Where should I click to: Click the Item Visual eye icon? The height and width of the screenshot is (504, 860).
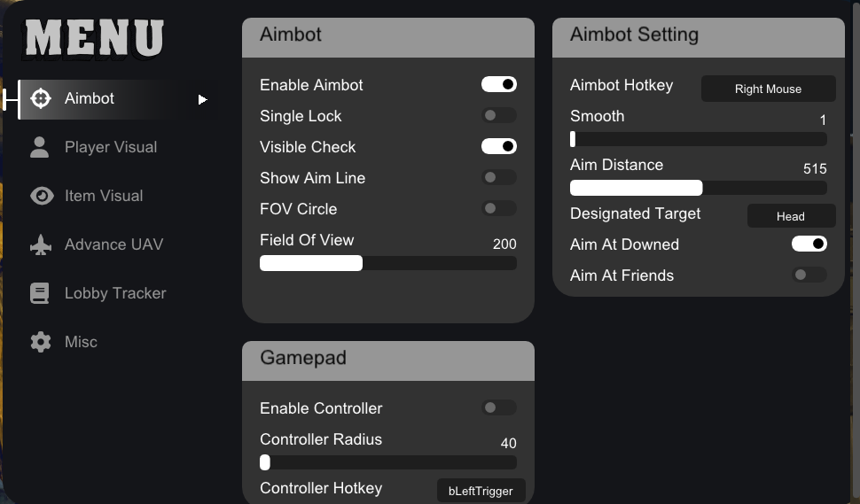pyautogui.click(x=41, y=196)
